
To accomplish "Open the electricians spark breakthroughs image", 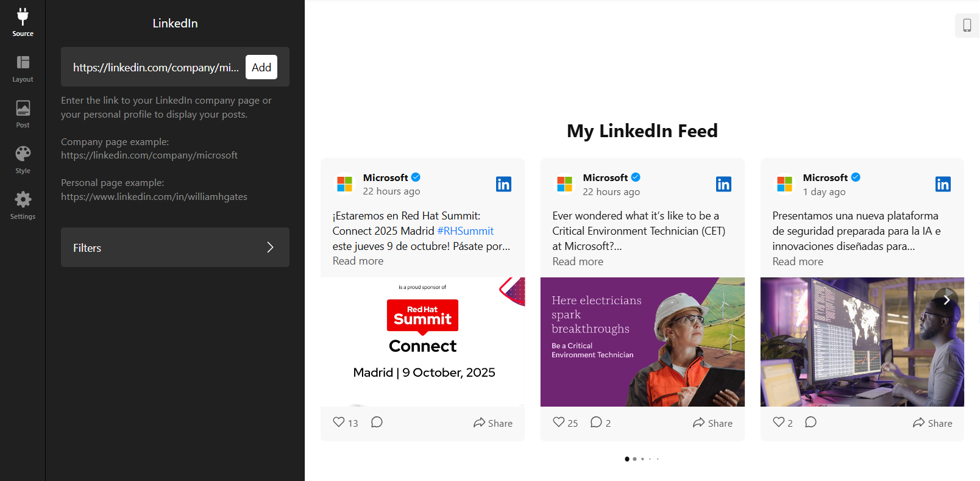I will point(642,342).
